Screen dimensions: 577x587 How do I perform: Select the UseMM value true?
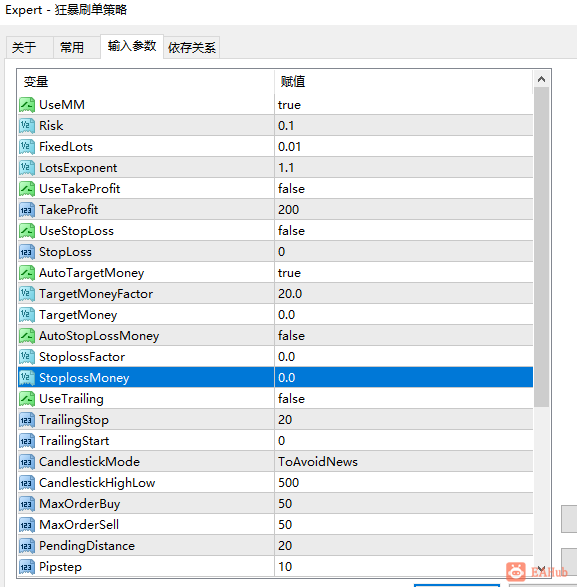[289, 105]
